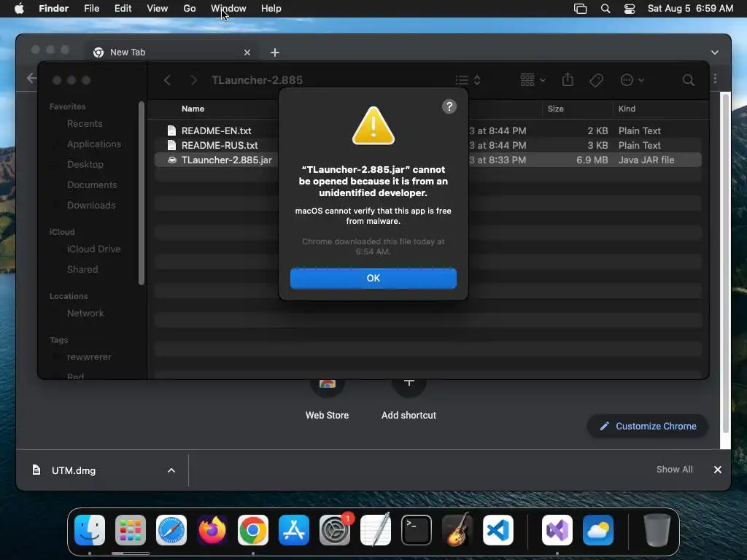
Task: Open App Store from the Dock
Action: coord(294,530)
